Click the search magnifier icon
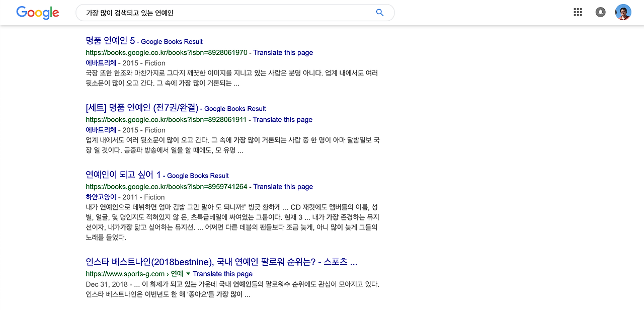The width and height of the screenshot is (644, 310). coord(380,13)
